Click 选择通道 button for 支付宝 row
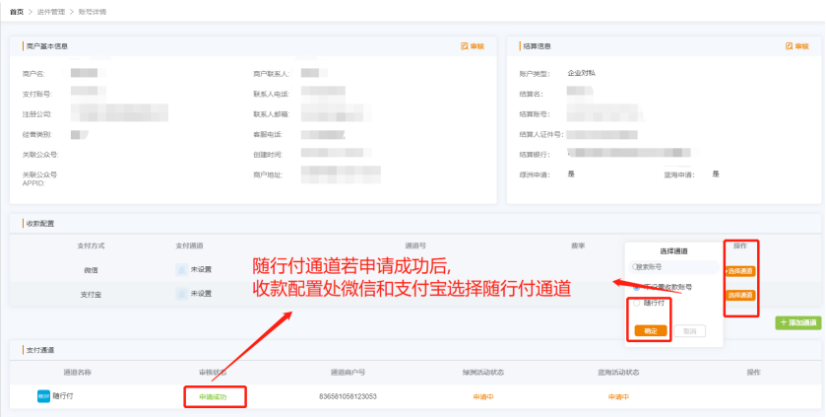The image size is (826, 417). [740, 295]
